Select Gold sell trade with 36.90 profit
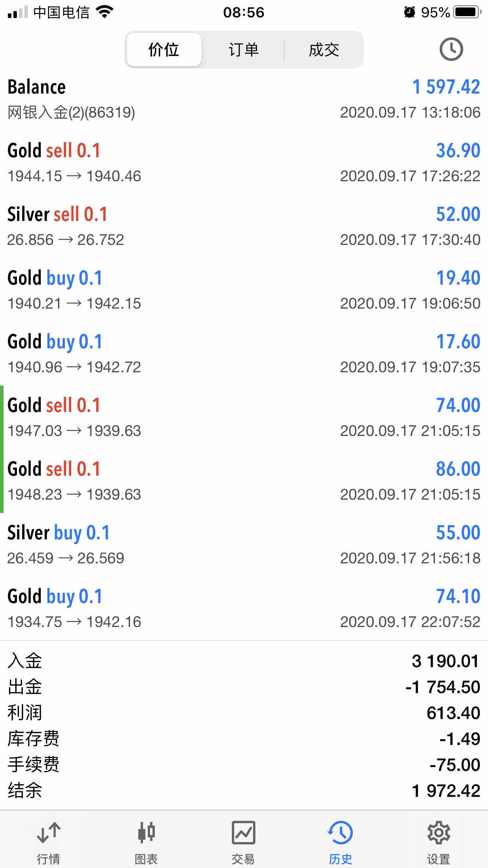This screenshot has width=488, height=868. coord(244,163)
